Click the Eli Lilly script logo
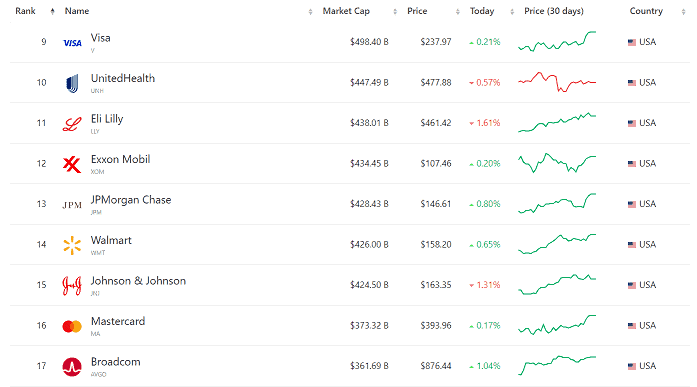 click(x=72, y=124)
